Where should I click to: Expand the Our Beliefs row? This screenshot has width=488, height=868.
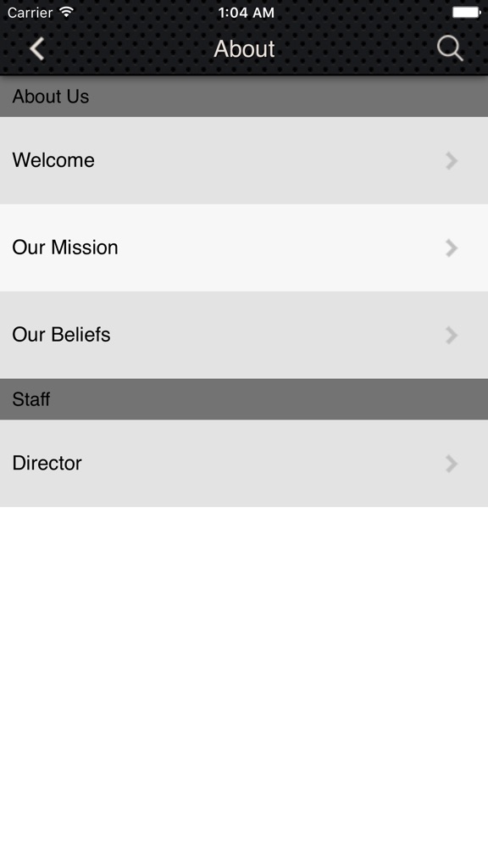tap(244, 335)
